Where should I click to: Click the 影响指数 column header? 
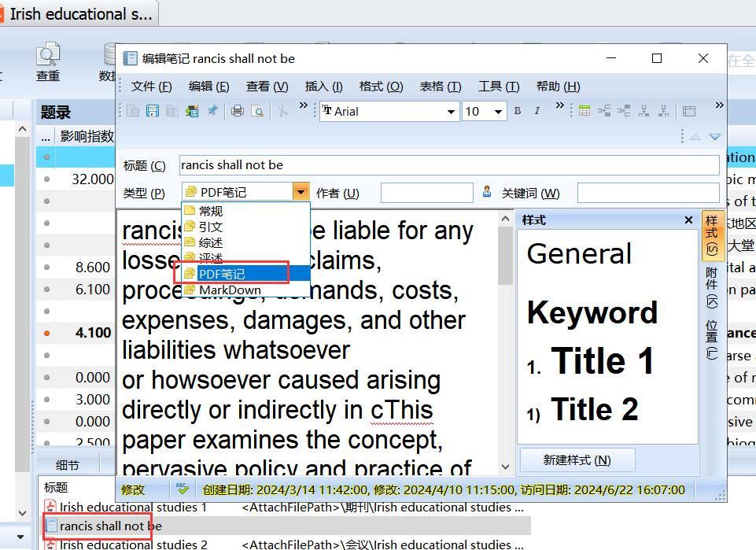pos(87,136)
